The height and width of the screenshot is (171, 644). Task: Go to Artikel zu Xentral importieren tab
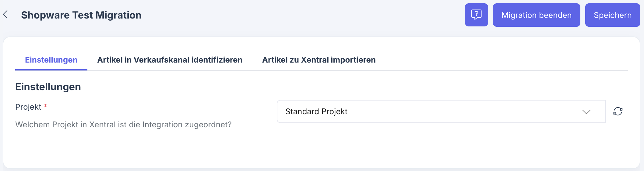[x=319, y=60]
